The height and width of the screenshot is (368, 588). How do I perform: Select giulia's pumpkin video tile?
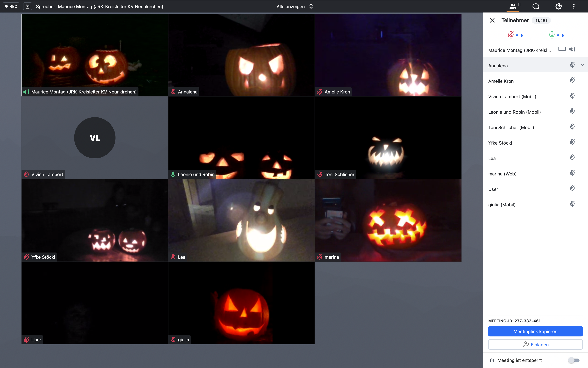(x=241, y=303)
